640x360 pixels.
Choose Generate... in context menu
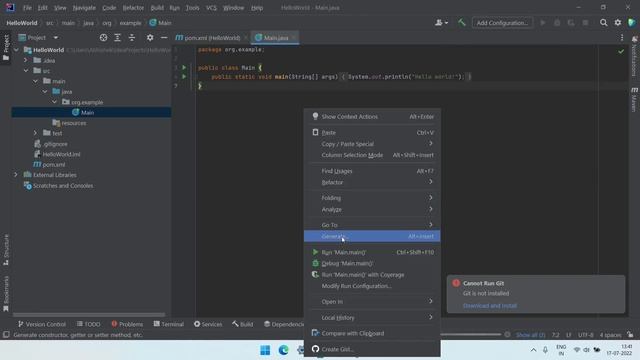[372, 236]
